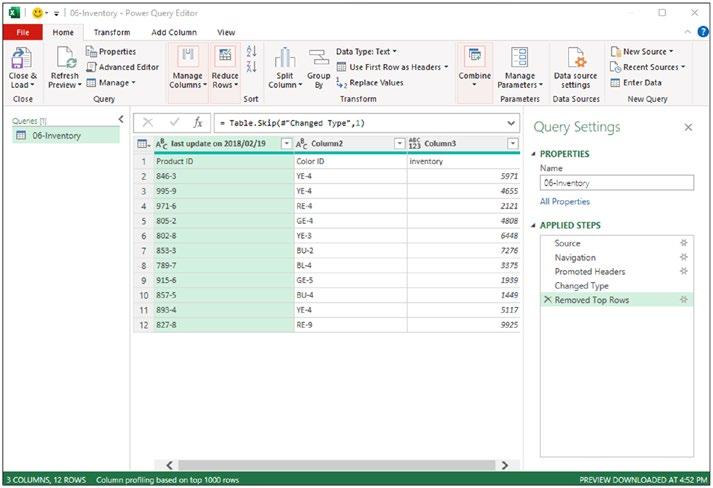Screen dimensions: 713x488
Task: Open the Removed Top Rows step gear
Action: click(x=683, y=299)
